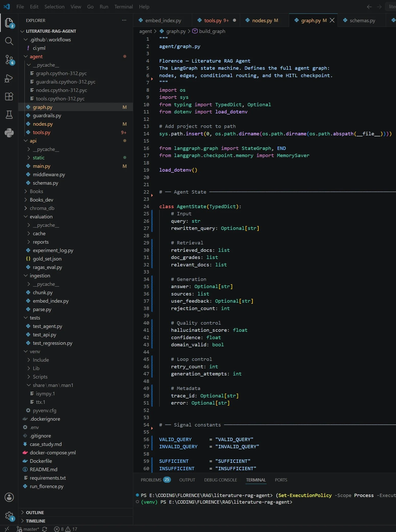Open the DEBUG CONSOLE panel tab

(x=220, y=480)
